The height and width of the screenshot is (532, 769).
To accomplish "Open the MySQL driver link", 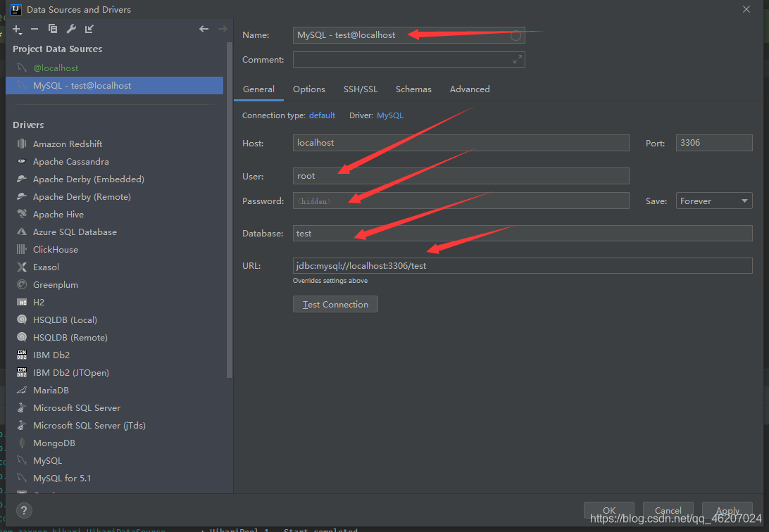I will coord(390,115).
